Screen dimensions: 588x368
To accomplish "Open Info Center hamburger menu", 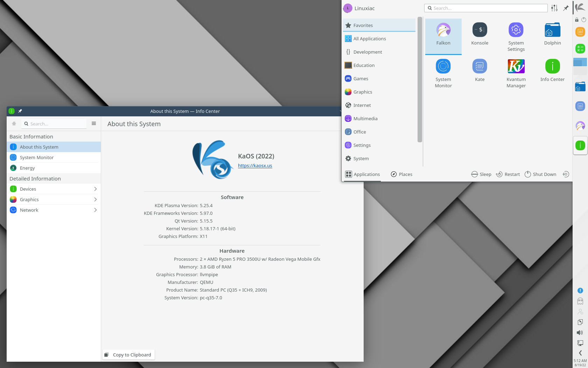I will (94, 123).
